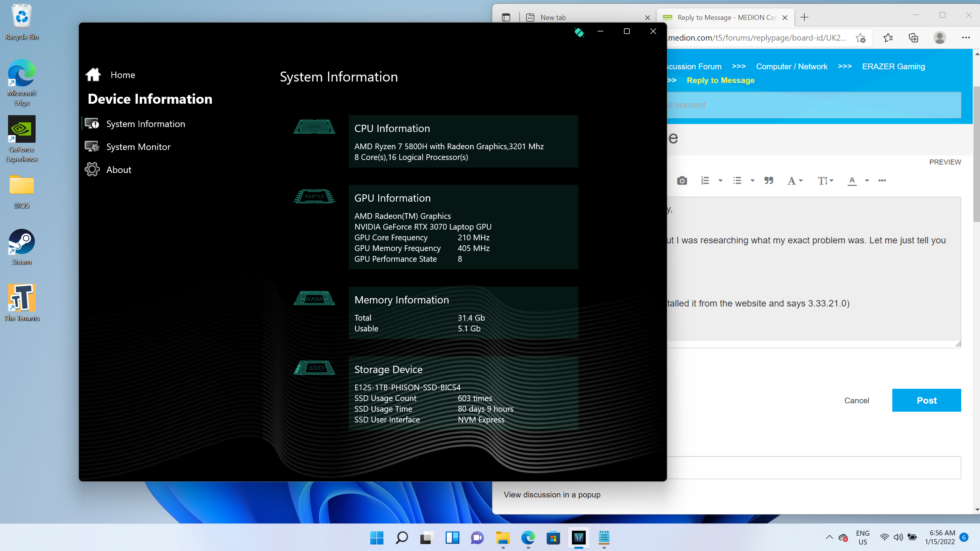Open Microsoft Store from taskbar
Viewport: 980px width, 551px height.
[553, 538]
